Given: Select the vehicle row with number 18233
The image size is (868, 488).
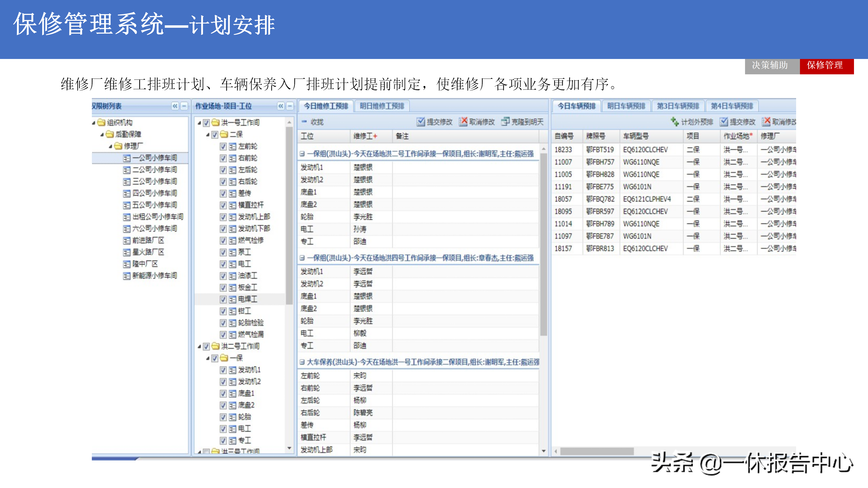Looking at the screenshot, I should pos(563,150).
